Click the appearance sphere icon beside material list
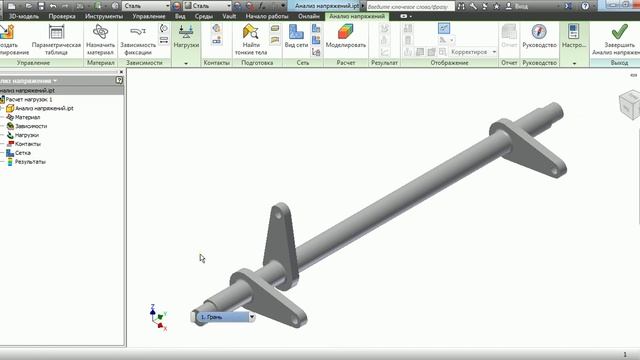 (176, 6)
